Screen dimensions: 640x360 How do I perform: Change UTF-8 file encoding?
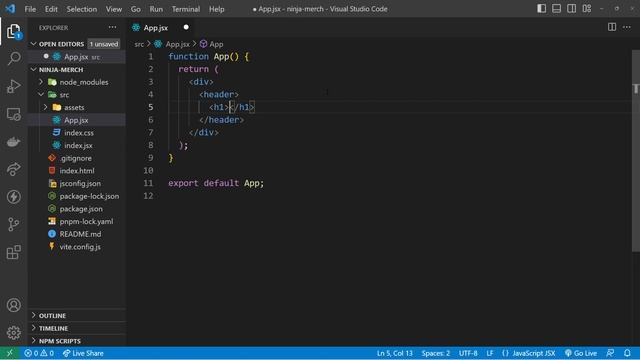coord(468,353)
